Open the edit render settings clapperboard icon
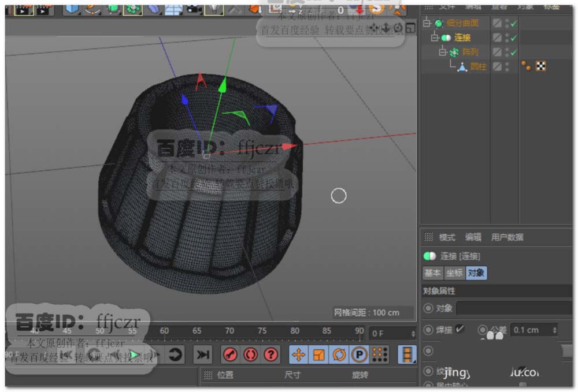 43,10
